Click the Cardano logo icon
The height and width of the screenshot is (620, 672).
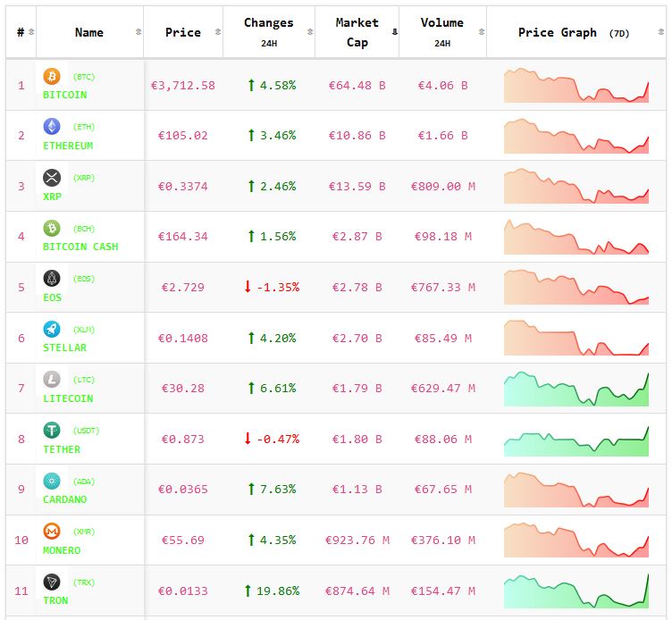[52, 481]
